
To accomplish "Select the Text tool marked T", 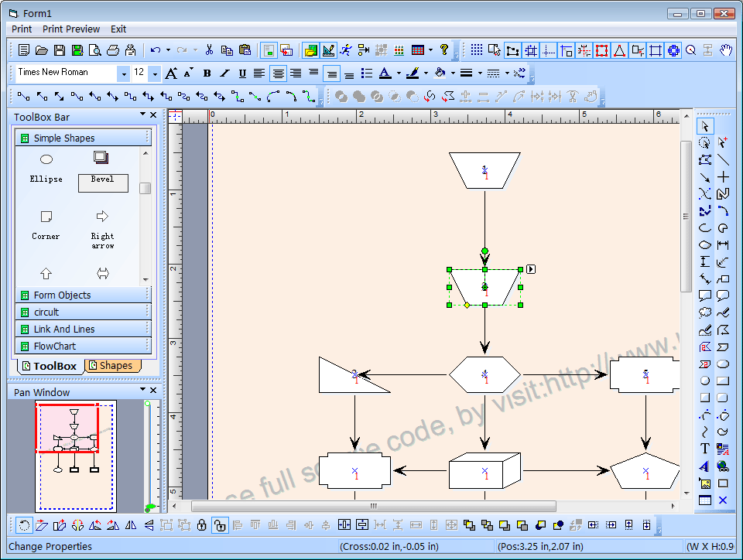I will (x=704, y=449).
